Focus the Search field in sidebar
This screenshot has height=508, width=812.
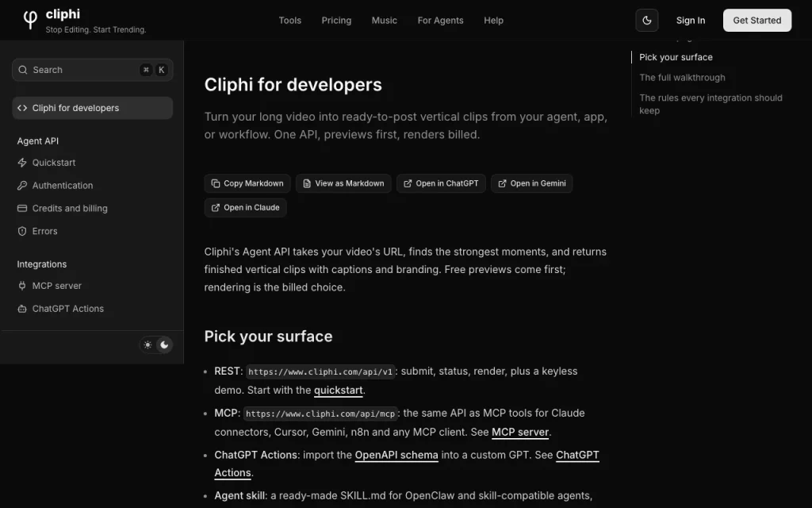coord(93,70)
